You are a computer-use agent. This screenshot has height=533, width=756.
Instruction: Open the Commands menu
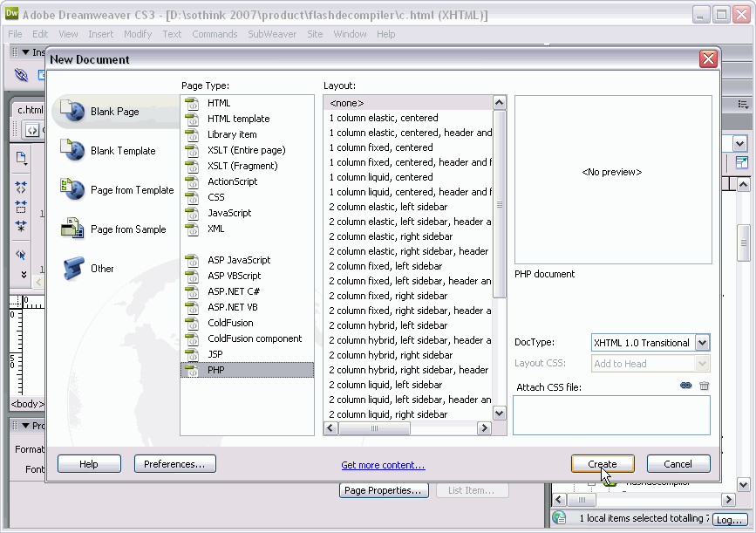pos(215,34)
